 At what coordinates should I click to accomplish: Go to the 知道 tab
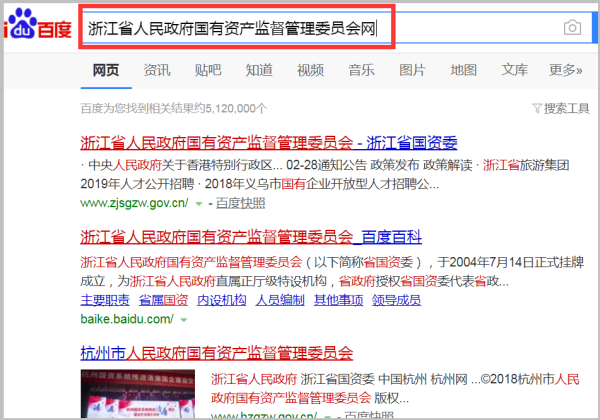259,70
